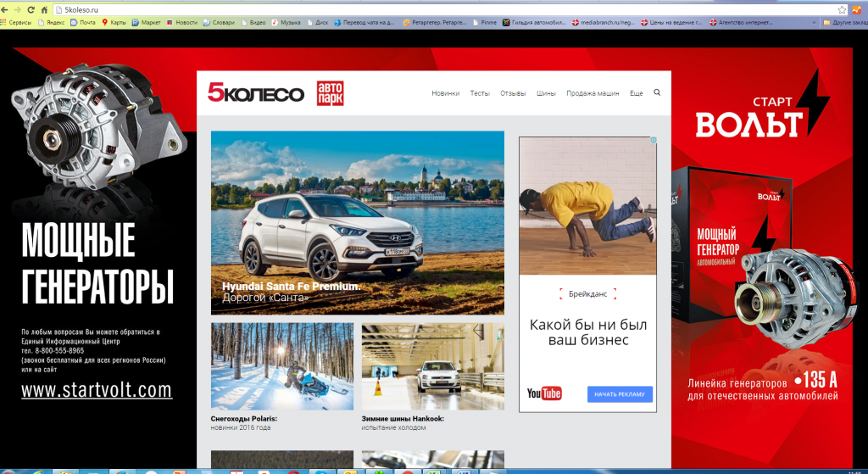The width and height of the screenshot is (868, 474).
Task: Open the Новинки menu item
Action: [446, 93]
